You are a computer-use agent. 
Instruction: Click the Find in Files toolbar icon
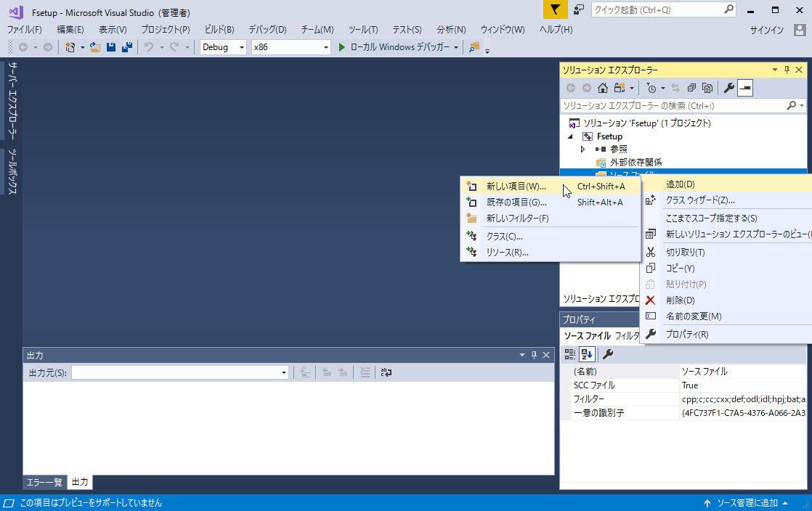click(474, 47)
